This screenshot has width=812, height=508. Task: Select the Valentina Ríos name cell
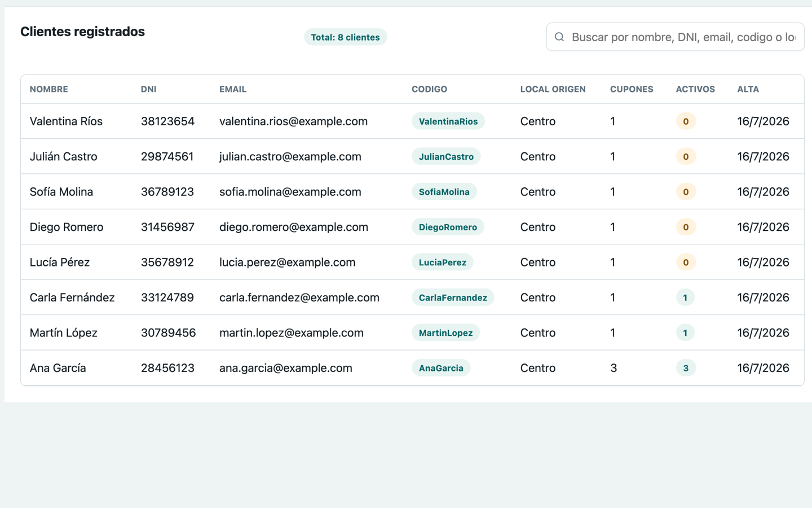point(66,121)
